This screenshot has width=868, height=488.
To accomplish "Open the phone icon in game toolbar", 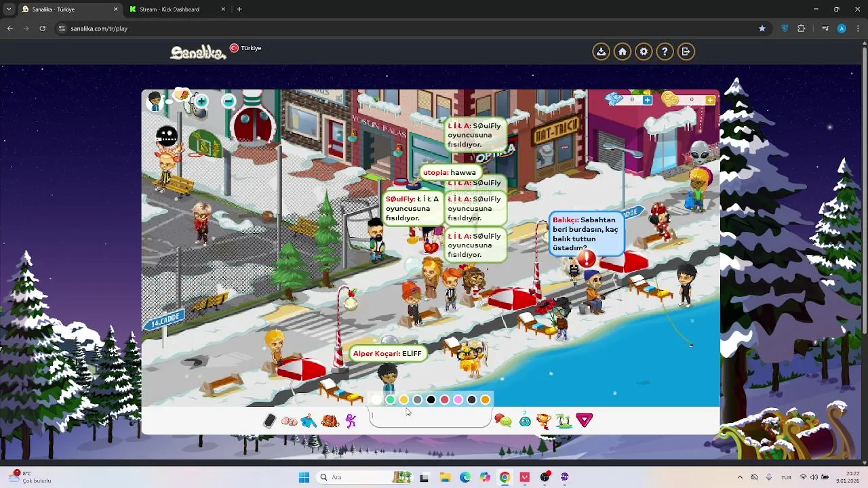I will coord(269,421).
